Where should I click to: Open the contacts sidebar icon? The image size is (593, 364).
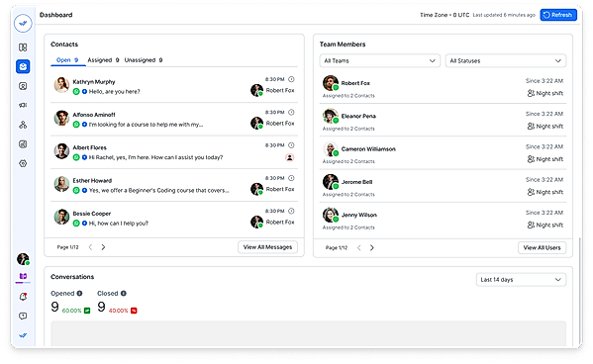pyautogui.click(x=23, y=86)
